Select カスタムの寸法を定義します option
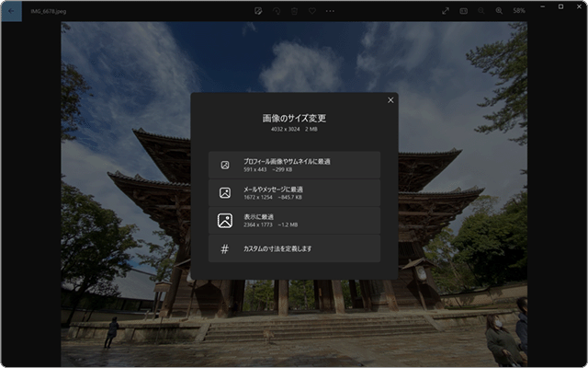Screen dimensions: 588x368 (294, 248)
